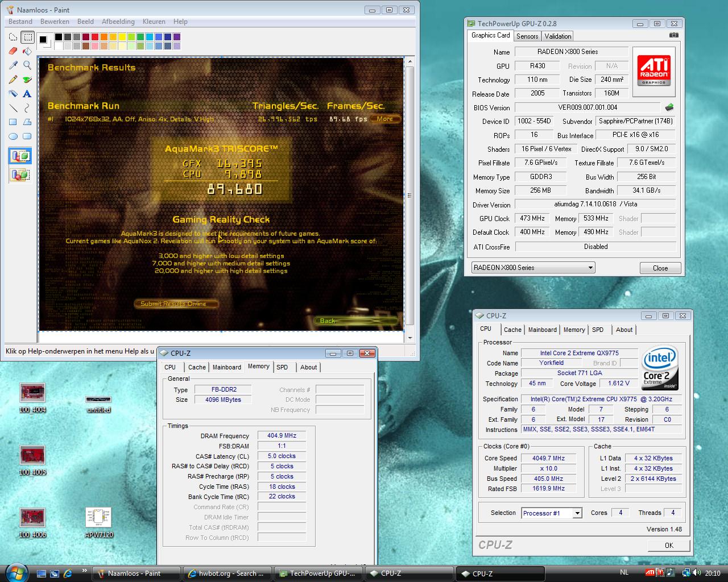This screenshot has height=582, width=728.
Task: Click the Intel Core 2 Extreme logo
Action: [660, 367]
